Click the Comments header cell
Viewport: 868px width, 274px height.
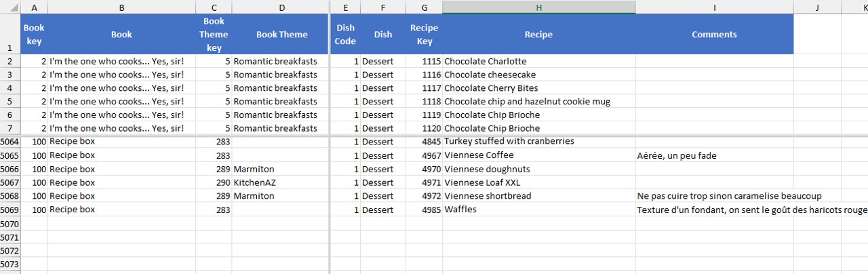[714, 35]
